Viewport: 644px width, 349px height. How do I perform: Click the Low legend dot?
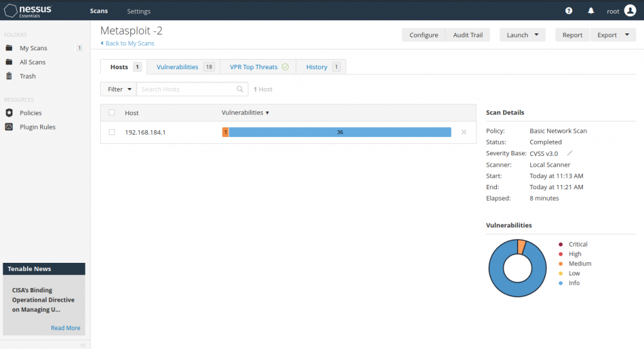[560, 274]
